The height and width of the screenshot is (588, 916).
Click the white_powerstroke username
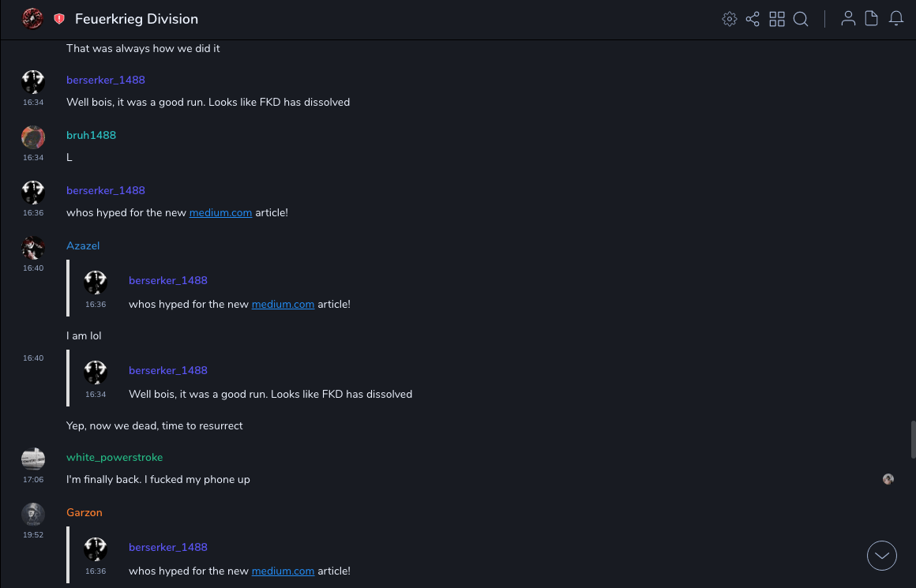114,457
